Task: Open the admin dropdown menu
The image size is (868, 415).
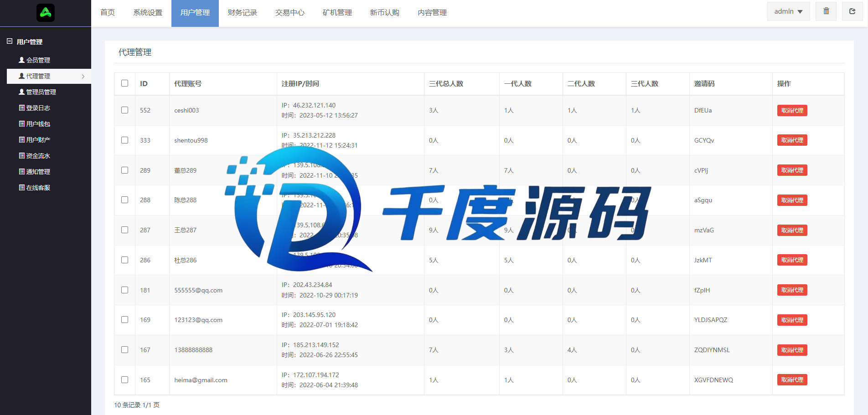Action: click(x=788, y=11)
